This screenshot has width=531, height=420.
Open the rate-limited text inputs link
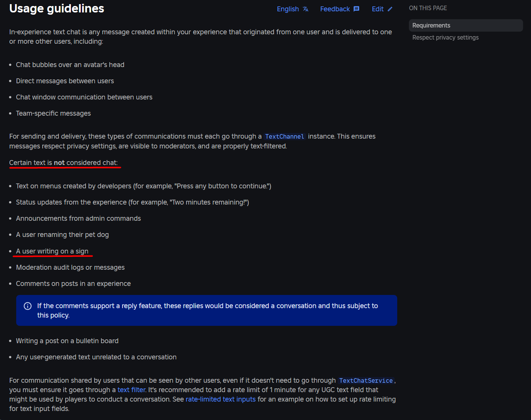click(x=220, y=399)
